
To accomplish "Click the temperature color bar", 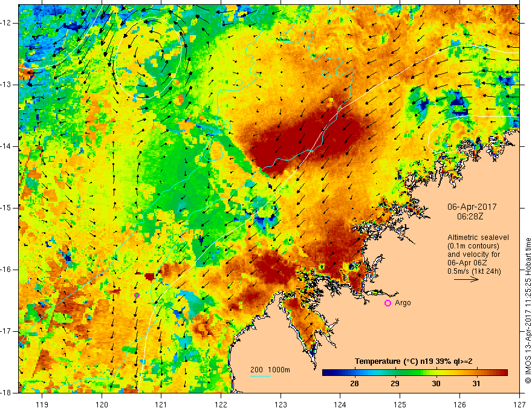I will coord(415,373).
